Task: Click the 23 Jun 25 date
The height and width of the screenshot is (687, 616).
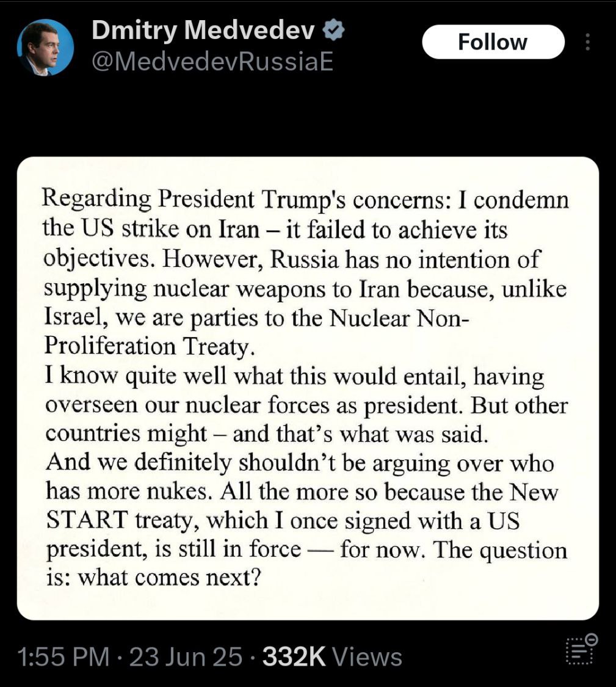Action: [x=186, y=656]
